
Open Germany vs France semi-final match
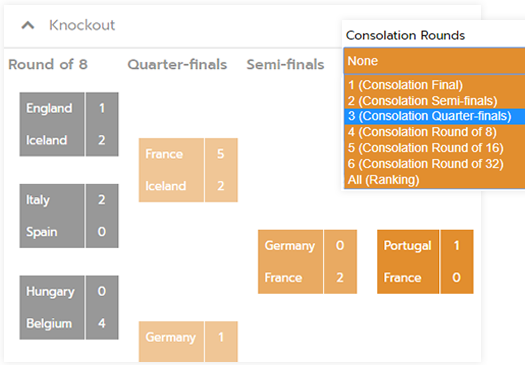307,262
